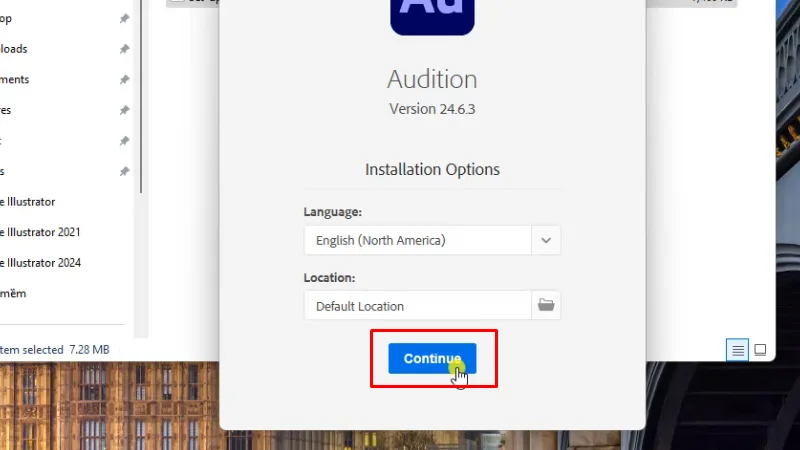
Task: Open the 'loads' (Downloads) sidebar entry
Action: click(14, 49)
